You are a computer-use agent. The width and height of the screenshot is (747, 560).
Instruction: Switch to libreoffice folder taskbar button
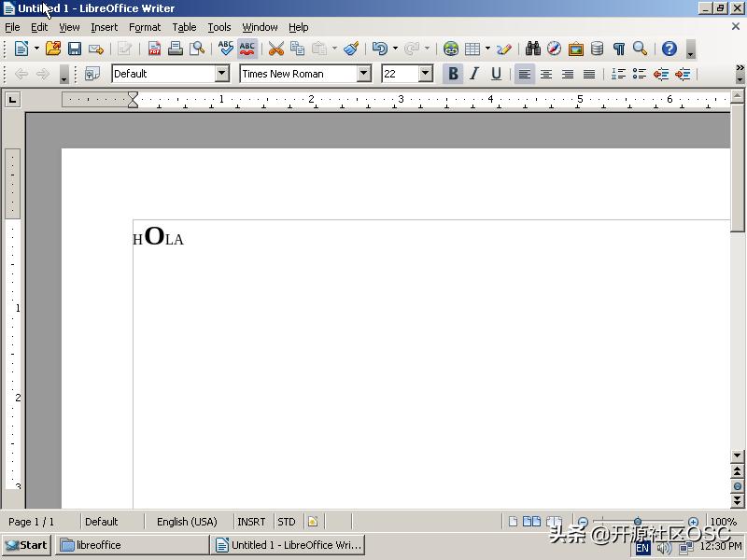(132, 545)
